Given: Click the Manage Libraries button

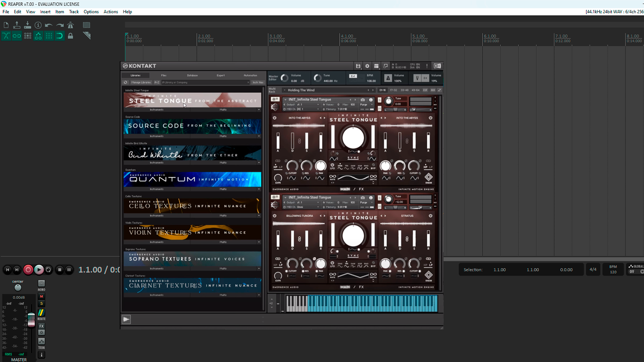Looking at the screenshot, I should (141, 82).
